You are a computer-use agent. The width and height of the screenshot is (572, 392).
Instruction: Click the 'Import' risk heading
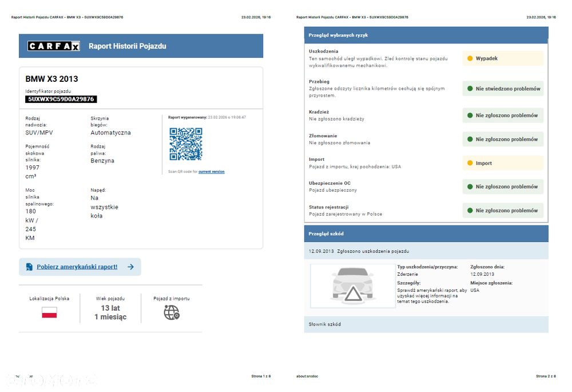coord(316,159)
